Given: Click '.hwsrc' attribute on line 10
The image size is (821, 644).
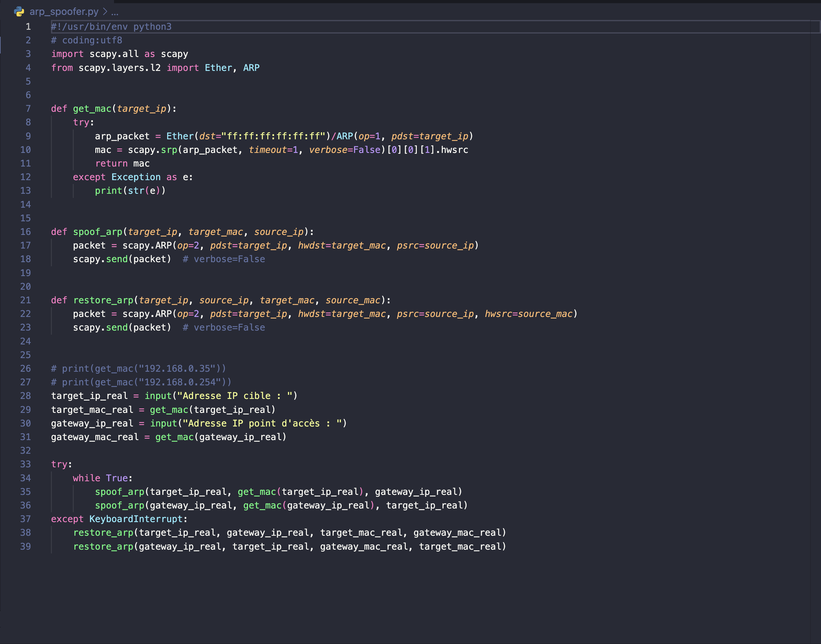Looking at the screenshot, I should tap(452, 150).
